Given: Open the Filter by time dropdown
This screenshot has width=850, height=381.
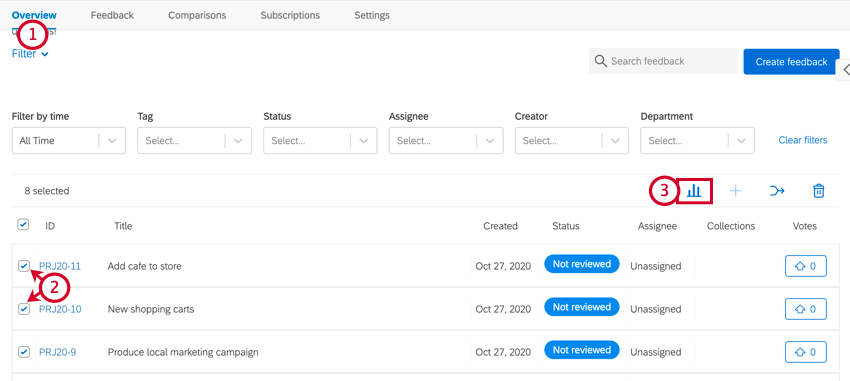Looking at the screenshot, I should 69,140.
